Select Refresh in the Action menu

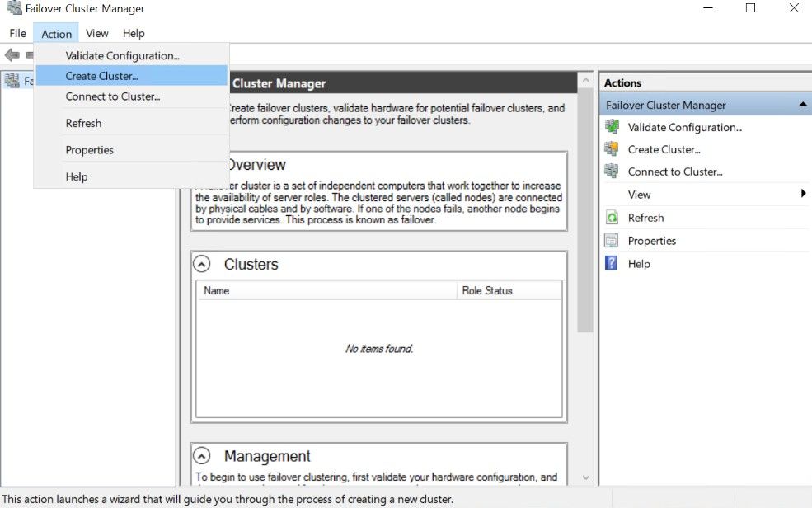point(132,123)
